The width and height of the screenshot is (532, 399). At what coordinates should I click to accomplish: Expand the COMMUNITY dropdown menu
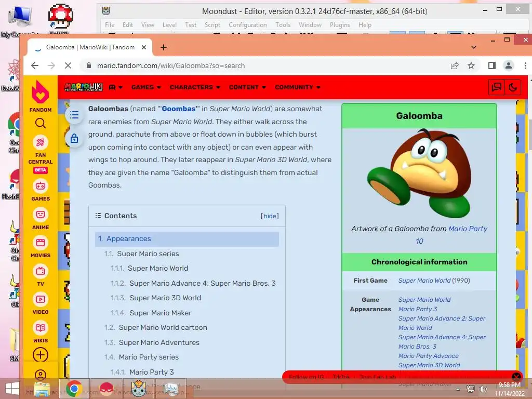[298, 87]
